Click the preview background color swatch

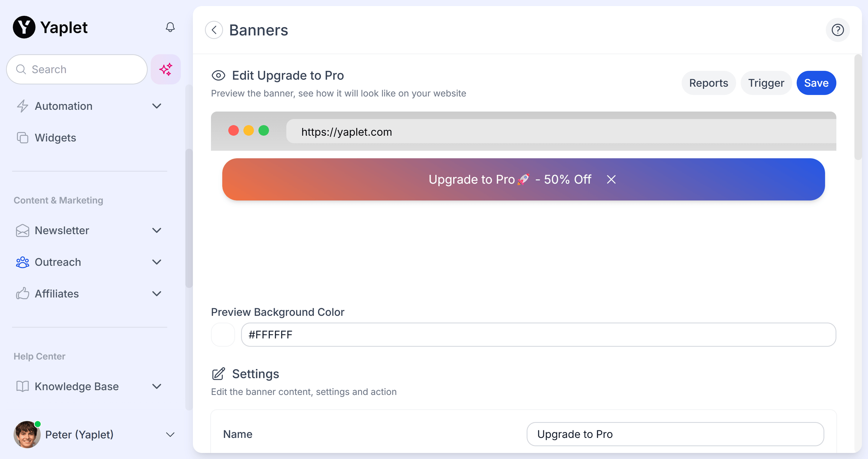[x=223, y=335]
